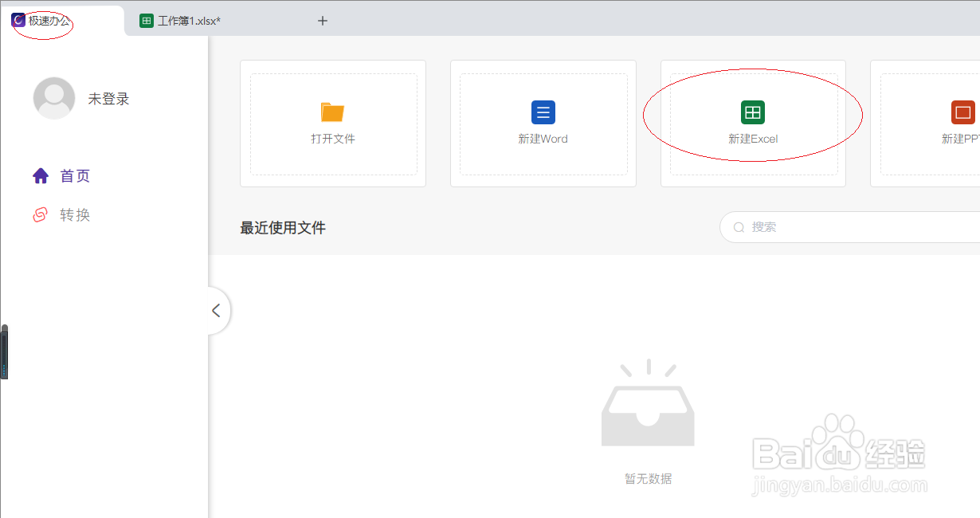Select the 新建Excel spreadsheet icon
Viewport: 980px width, 518px height.
click(x=753, y=112)
